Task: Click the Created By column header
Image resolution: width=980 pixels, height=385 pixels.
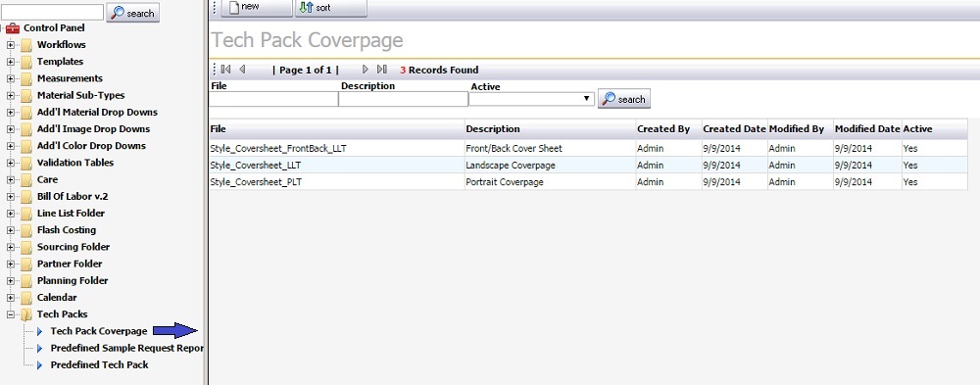Action: tap(668, 129)
